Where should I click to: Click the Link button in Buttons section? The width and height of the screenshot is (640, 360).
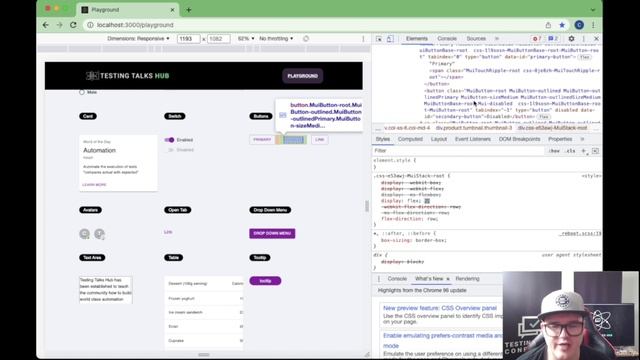pos(320,140)
